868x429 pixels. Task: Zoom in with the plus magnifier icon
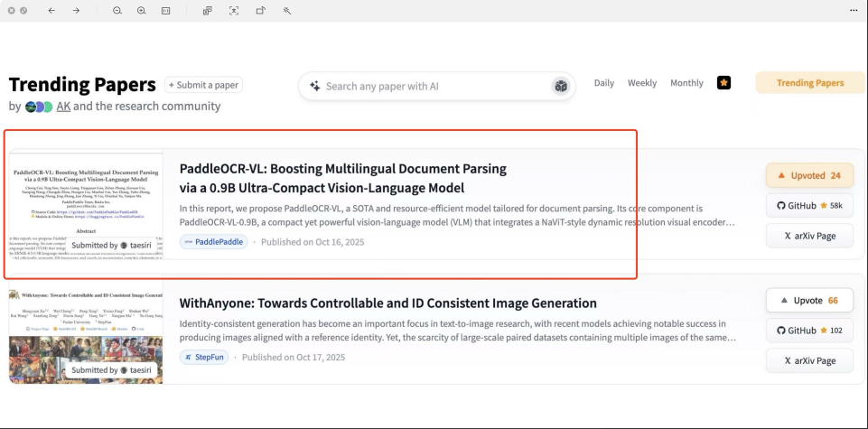[x=141, y=11]
